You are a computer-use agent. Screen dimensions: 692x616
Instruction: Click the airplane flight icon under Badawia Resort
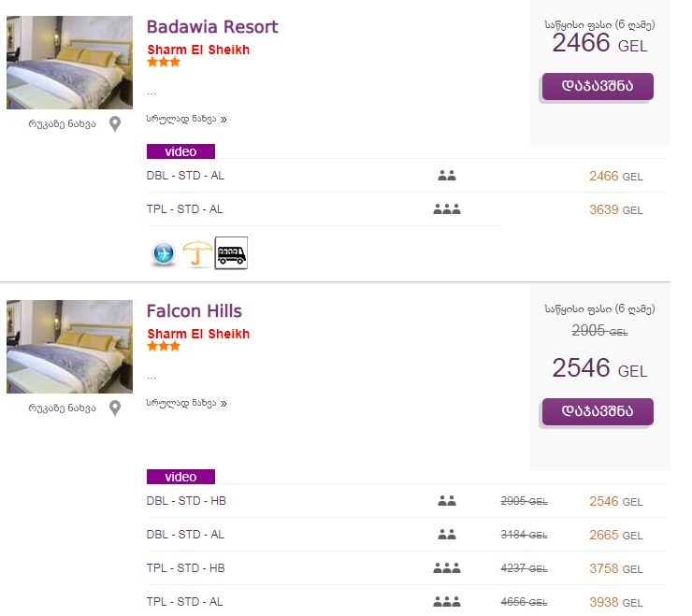pos(164,253)
